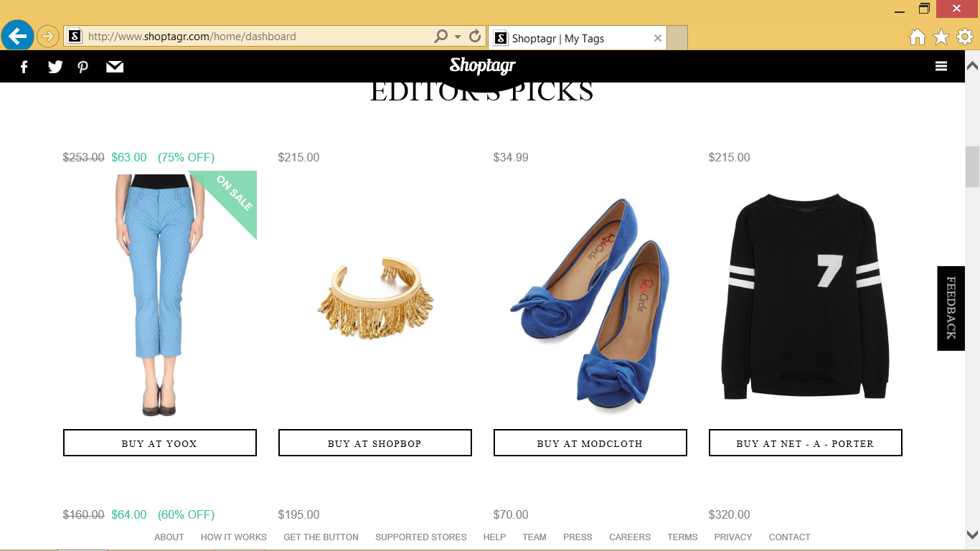The image size is (980, 551).
Task: Open browser home icon
Action: [x=917, y=37]
